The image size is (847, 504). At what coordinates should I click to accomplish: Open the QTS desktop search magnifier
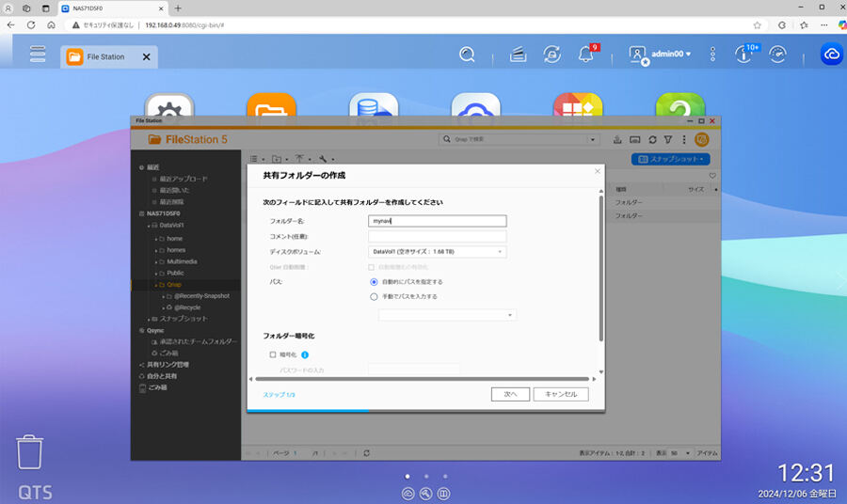tap(467, 55)
